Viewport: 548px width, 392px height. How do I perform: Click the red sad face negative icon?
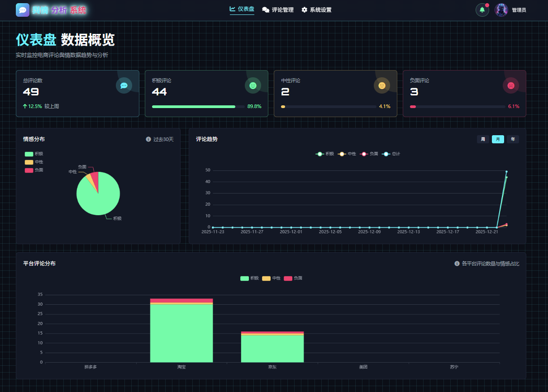[x=511, y=85]
